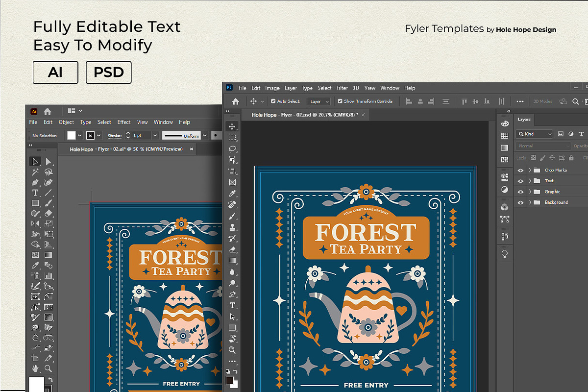Click Illustrator's Home icon
This screenshot has height=392, width=588.
[x=48, y=111]
